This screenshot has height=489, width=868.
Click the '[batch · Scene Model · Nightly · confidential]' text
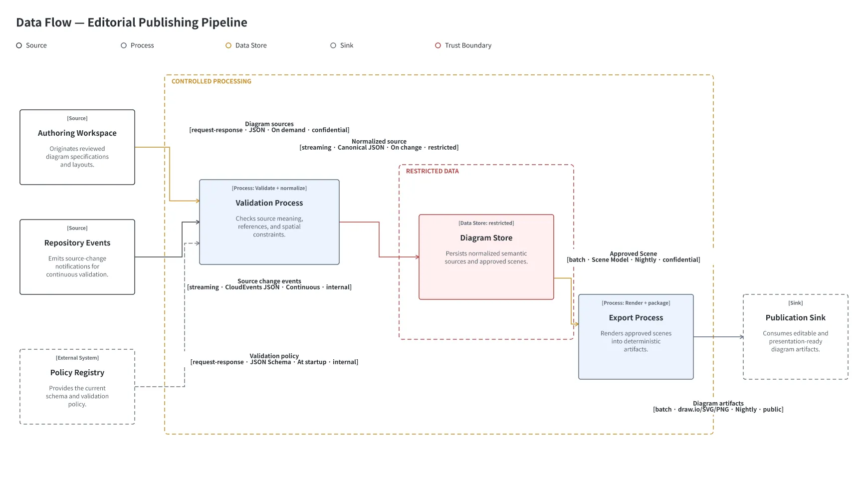pyautogui.click(x=634, y=260)
